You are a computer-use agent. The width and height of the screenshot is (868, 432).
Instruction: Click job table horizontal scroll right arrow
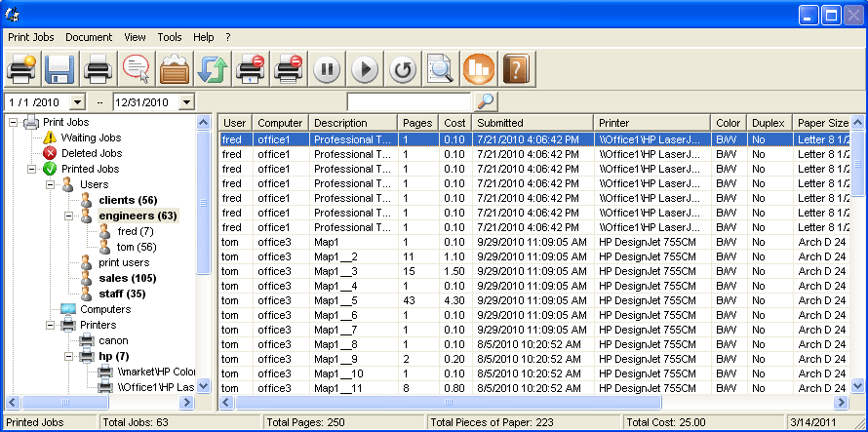(842, 402)
